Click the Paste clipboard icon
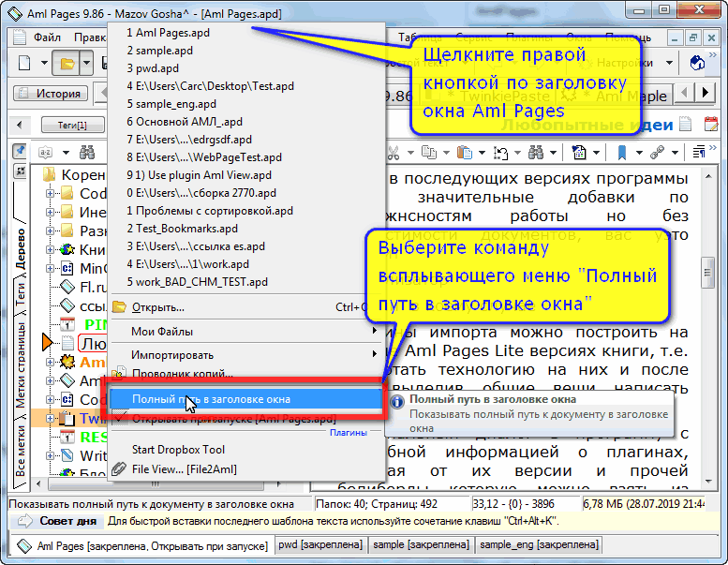 pos(465,153)
